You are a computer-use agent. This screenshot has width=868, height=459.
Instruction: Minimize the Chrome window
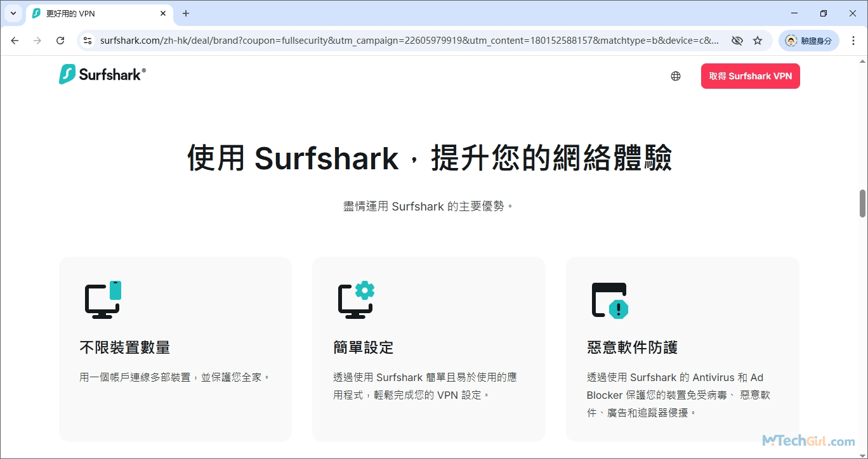coord(794,13)
